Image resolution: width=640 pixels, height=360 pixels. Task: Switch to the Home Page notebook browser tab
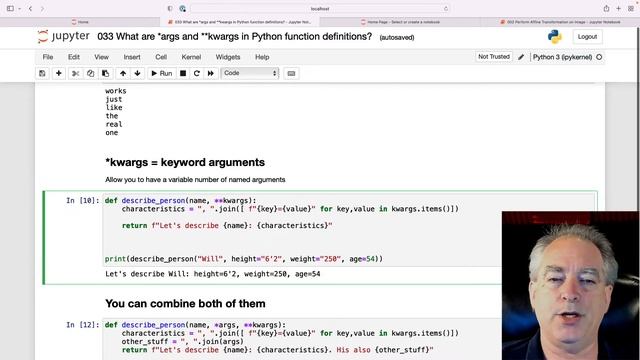[x=400, y=22]
